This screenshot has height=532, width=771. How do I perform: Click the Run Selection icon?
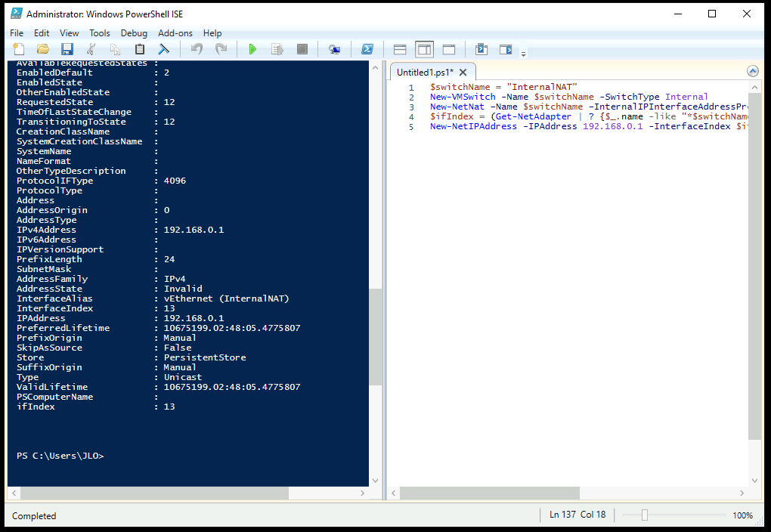click(x=277, y=49)
